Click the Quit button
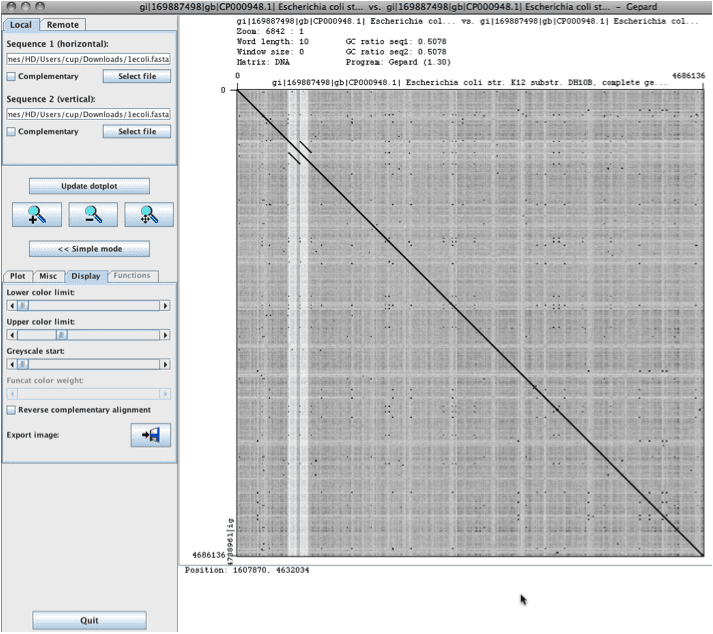713x634 pixels. pos(89,620)
